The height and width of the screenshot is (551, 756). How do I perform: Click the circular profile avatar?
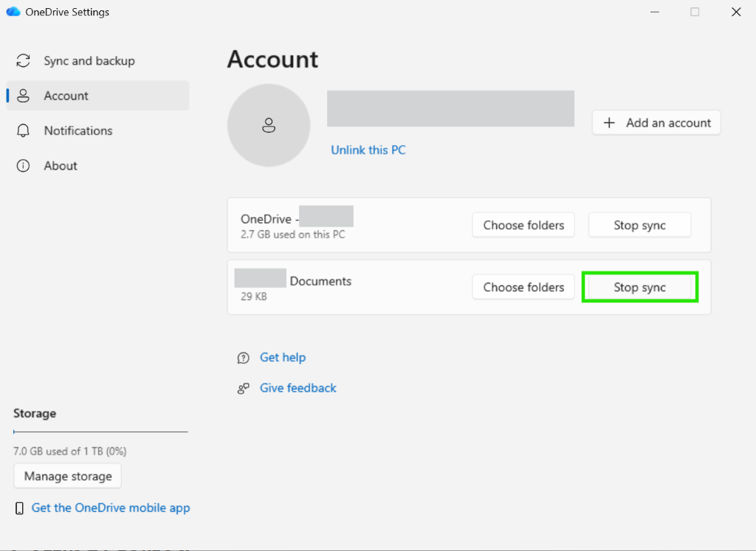(x=269, y=125)
